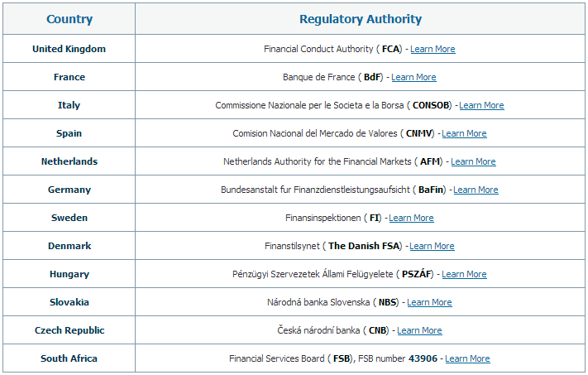Image resolution: width=588 pixels, height=375 pixels.
Task: Open Learn More link for NBS Slovakia
Action: pyautogui.click(x=429, y=302)
